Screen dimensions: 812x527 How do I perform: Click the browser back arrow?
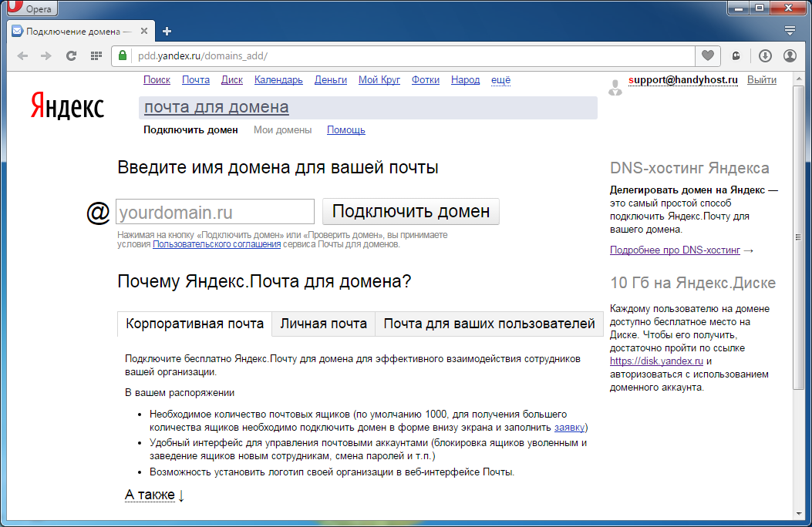(22, 55)
